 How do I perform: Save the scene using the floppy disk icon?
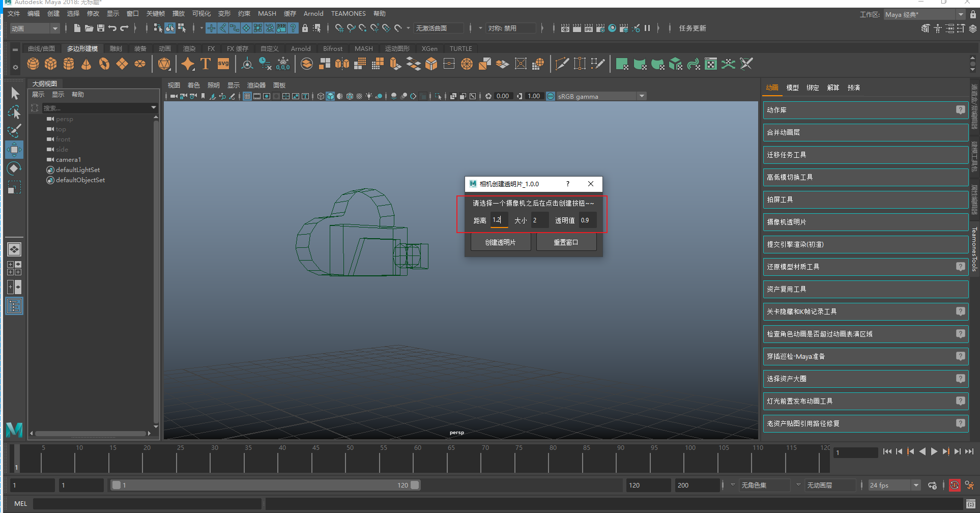(x=101, y=28)
